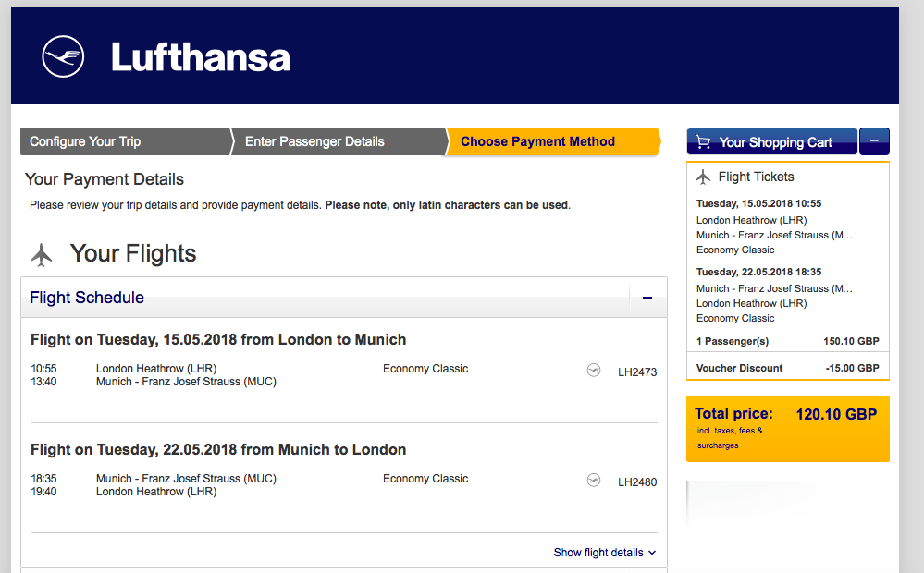Click the airplane icon beside Your Flights
The height and width of the screenshot is (573, 924).
[x=41, y=254]
